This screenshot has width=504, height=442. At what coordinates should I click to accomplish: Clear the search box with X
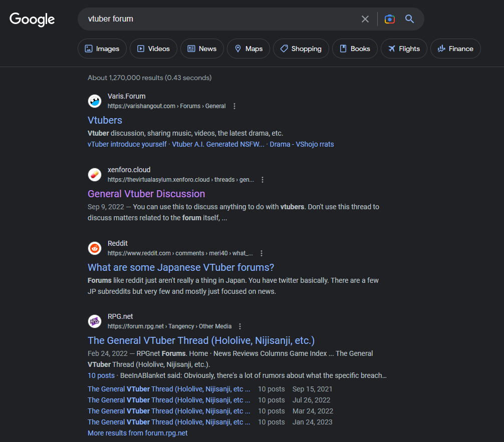pos(365,19)
